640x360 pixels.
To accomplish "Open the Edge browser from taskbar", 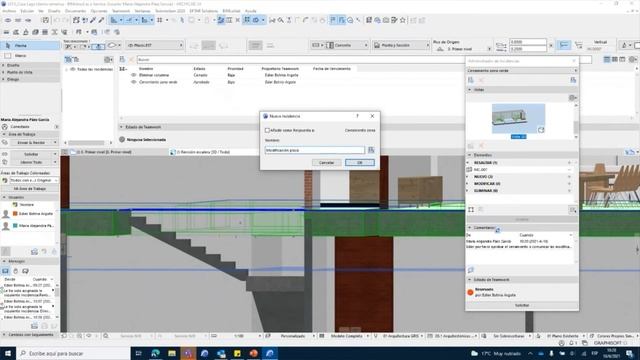I will click(x=155, y=353).
